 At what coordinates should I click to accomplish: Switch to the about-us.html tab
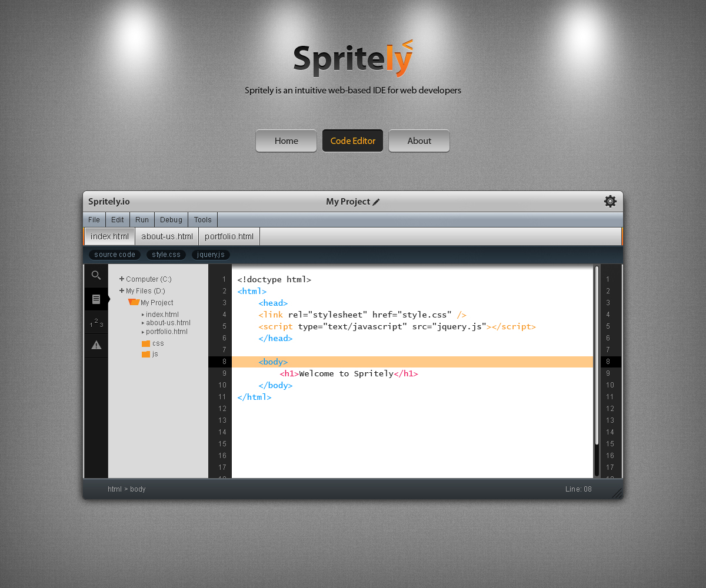(167, 236)
